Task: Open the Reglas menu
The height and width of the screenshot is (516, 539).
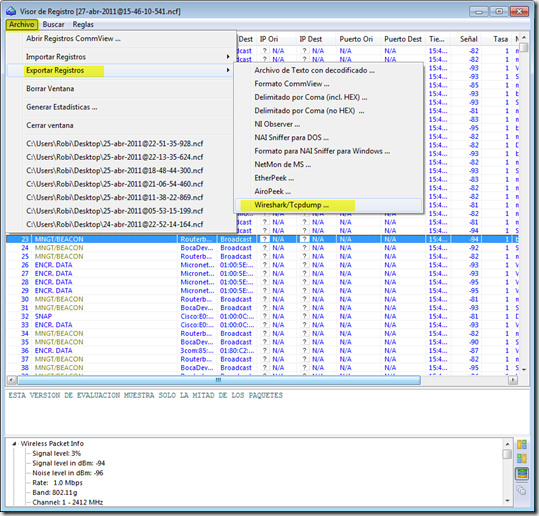Action: tap(83, 24)
